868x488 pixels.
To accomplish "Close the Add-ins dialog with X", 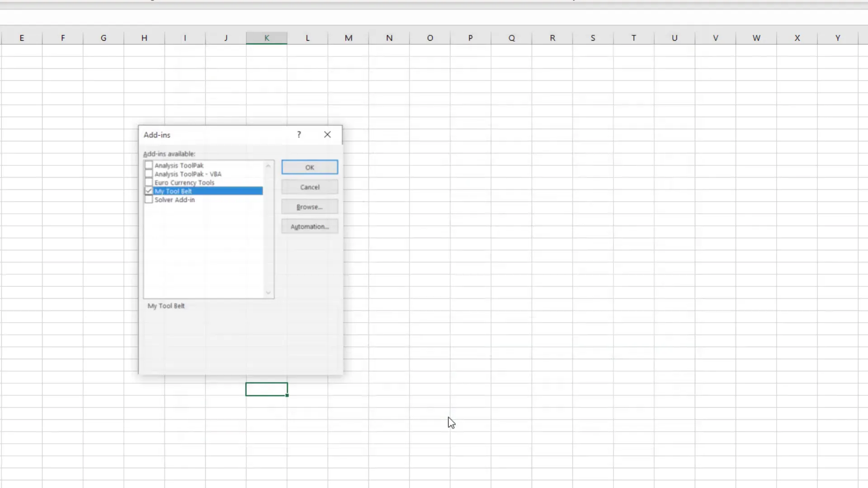I will (x=327, y=135).
